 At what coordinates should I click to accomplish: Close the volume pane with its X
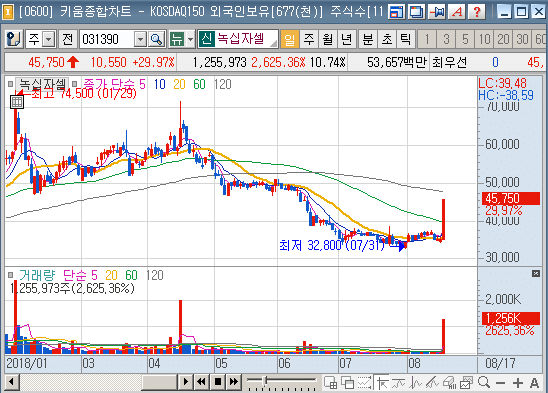pos(536,273)
